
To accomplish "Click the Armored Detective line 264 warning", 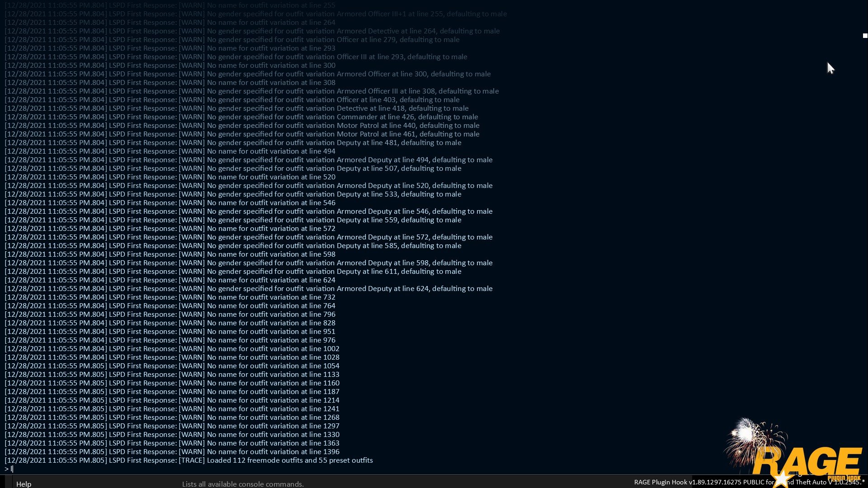I will pyautogui.click(x=252, y=31).
